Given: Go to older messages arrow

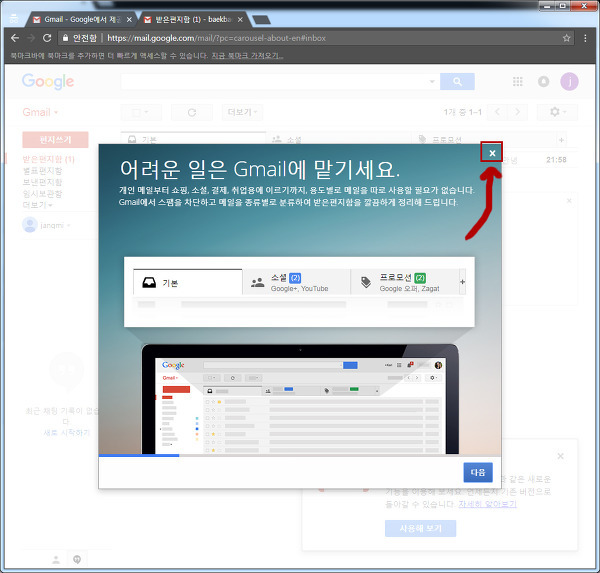Looking at the screenshot, I should point(517,112).
